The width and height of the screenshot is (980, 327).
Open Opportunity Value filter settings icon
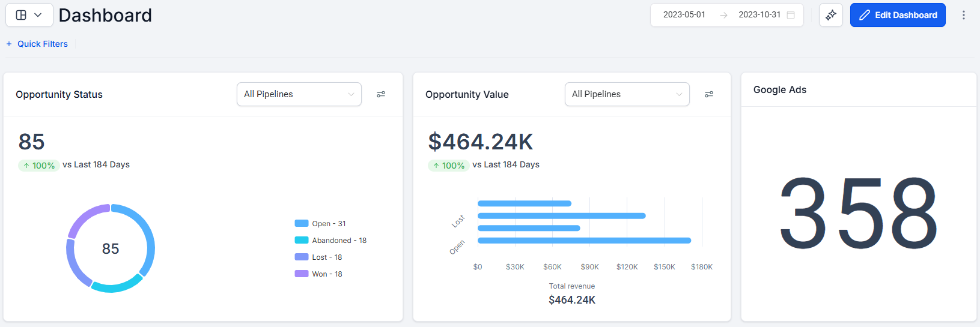(x=709, y=94)
